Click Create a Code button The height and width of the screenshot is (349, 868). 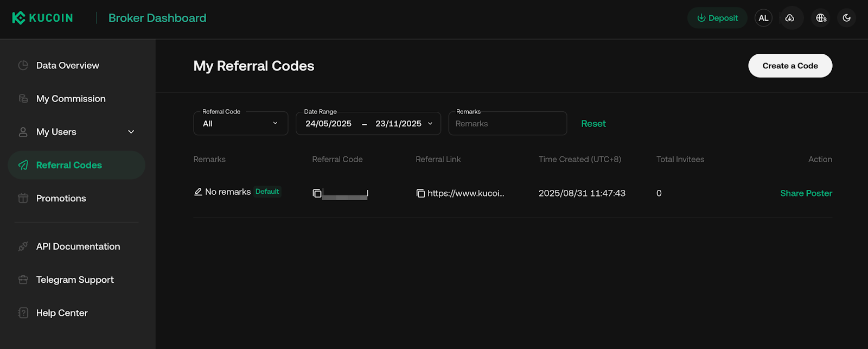click(x=790, y=66)
